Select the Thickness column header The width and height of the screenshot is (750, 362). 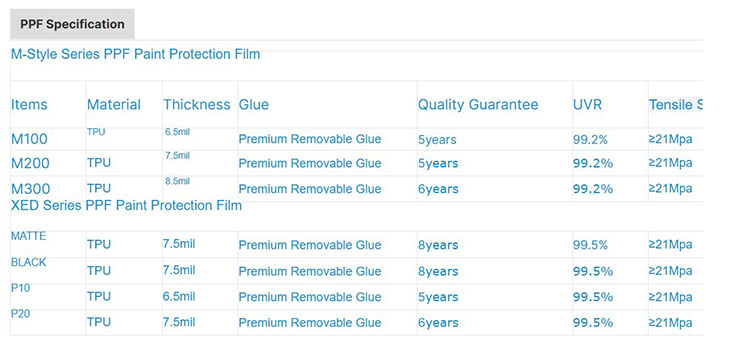point(197,105)
